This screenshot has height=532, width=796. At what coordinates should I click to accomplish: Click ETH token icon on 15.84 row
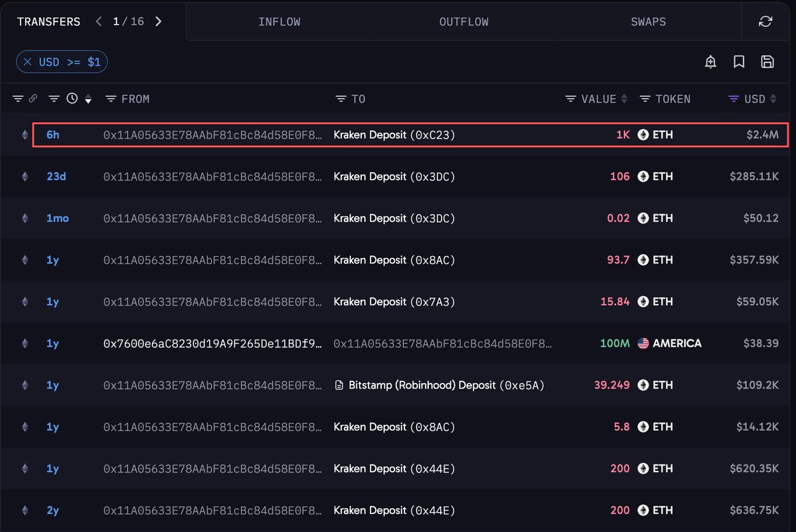point(643,302)
